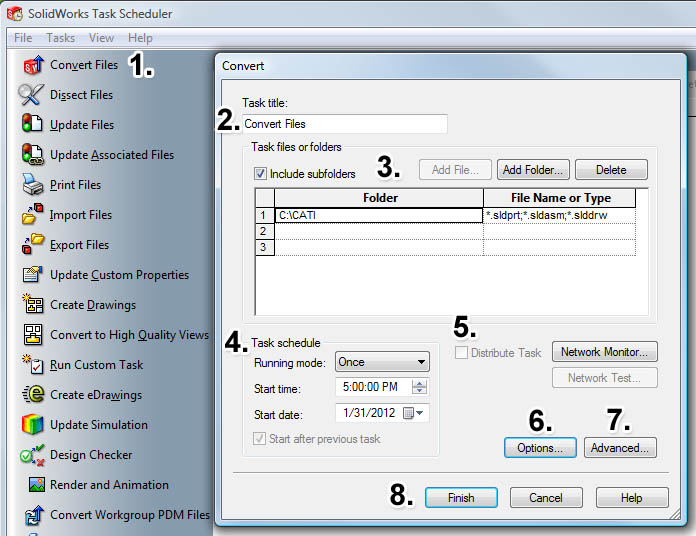Image resolution: width=696 pixels, height=536 pixels.
Task: Adjust Start time with spinner arrows
Action: pyautogui.click(x=419, y=387)
